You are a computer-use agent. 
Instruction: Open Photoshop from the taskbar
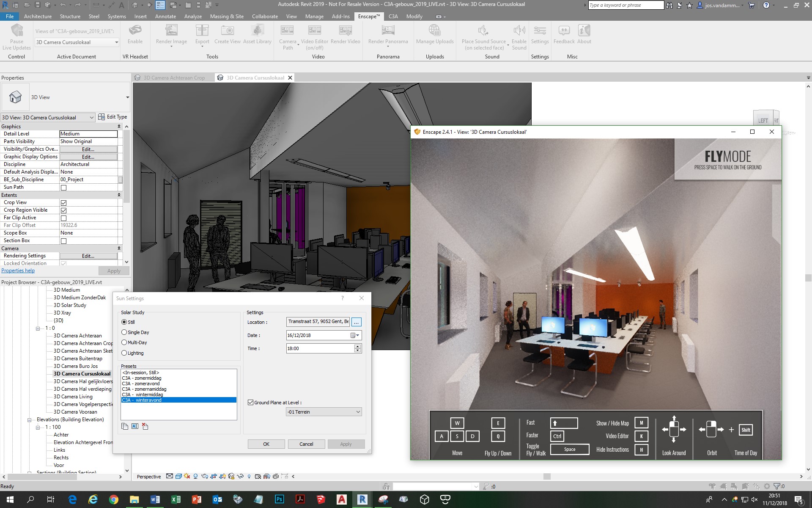[279, 500]
